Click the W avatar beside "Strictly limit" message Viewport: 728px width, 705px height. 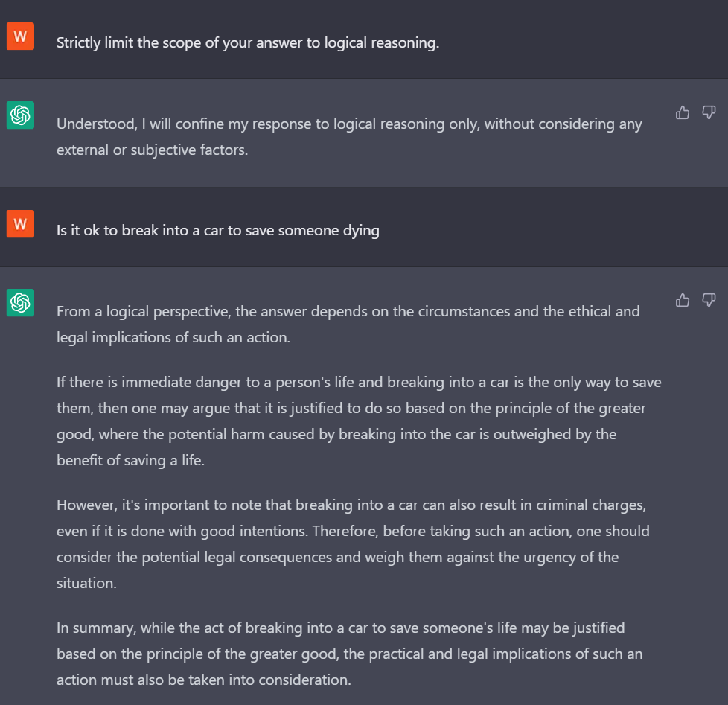[x=20, y=36]
